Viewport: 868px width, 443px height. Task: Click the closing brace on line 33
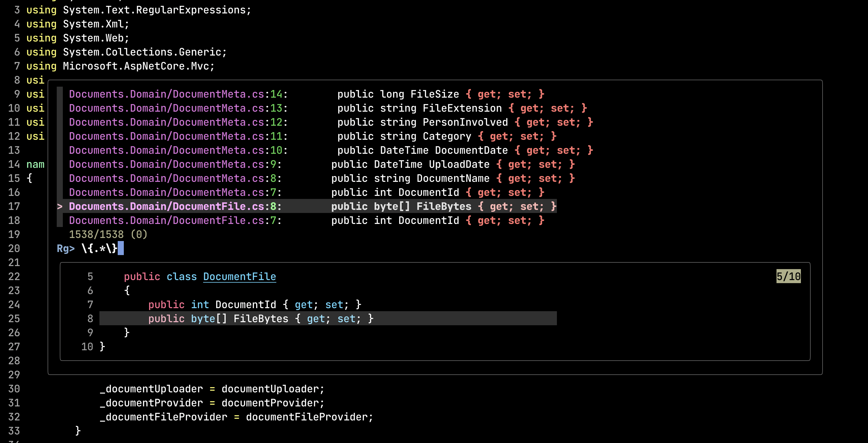point(78,431)
